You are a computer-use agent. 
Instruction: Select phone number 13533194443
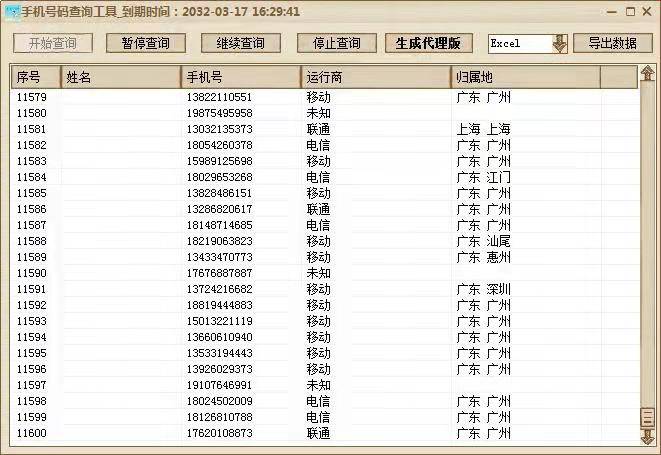(219, 354)
